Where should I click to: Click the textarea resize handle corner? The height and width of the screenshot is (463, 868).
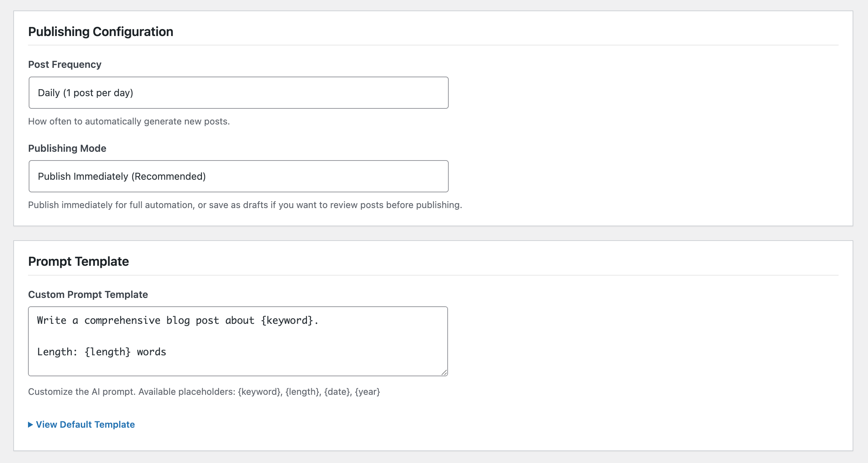point(444,372)
